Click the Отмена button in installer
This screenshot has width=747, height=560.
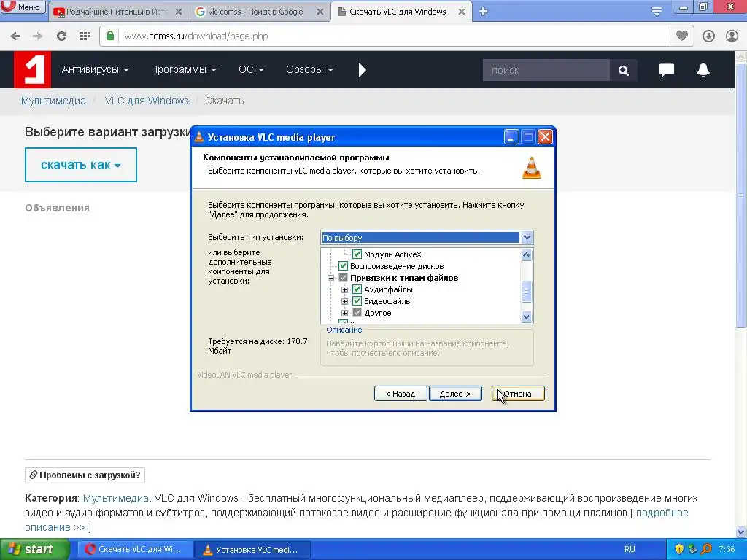click(518, 394)
